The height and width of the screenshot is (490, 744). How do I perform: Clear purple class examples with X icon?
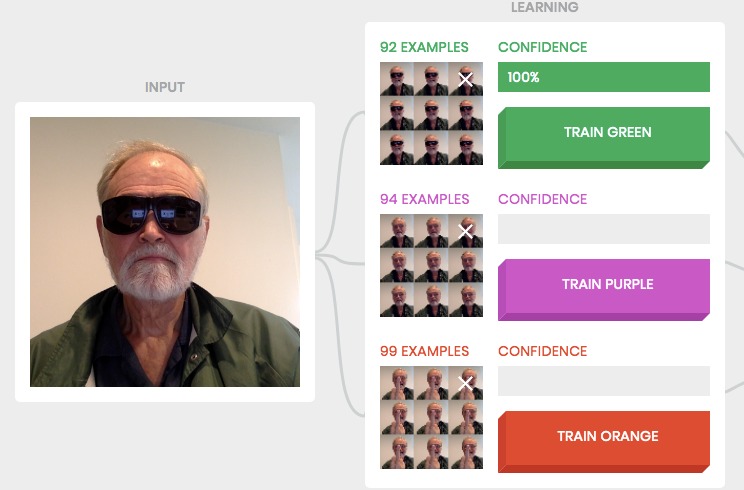click(x=465, y=231)
